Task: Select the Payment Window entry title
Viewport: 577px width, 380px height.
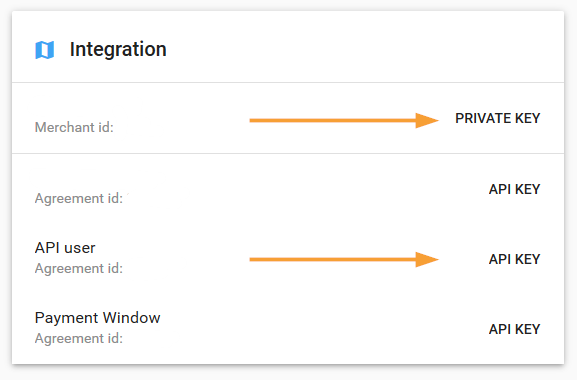Action: click(98, 317)
